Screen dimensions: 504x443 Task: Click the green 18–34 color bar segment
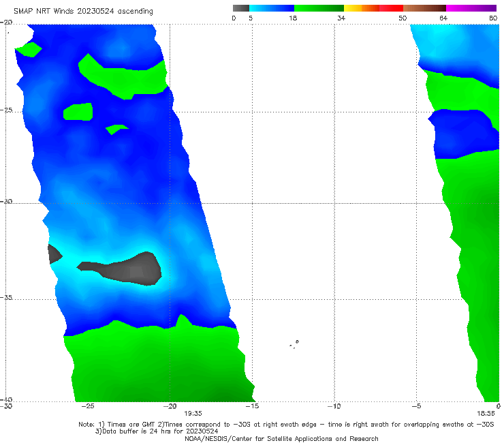tap(319, 8)
